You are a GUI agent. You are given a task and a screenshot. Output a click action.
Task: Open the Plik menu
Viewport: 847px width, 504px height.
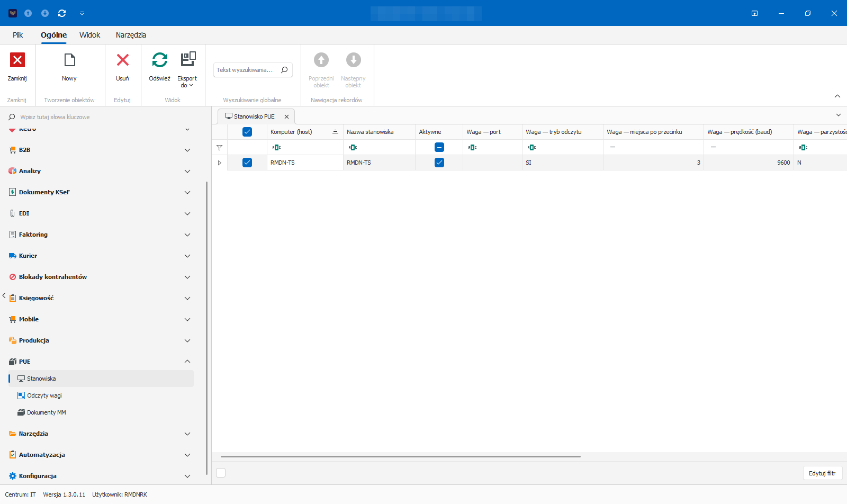(x=18, y=35)
